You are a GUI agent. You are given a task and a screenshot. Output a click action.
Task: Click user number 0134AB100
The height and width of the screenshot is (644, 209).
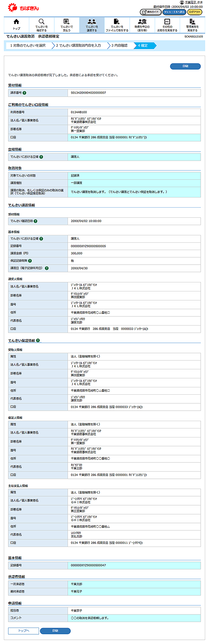79,112
